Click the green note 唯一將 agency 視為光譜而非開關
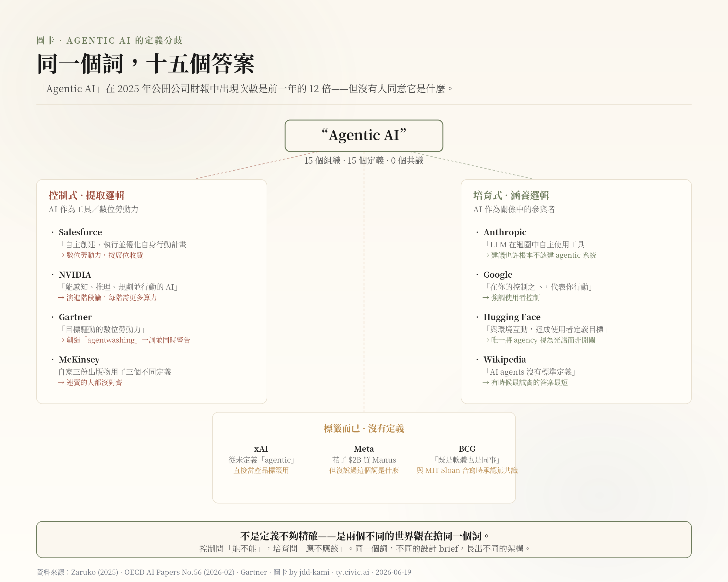Screen dimensions: 728x582 tap(539, 340)
